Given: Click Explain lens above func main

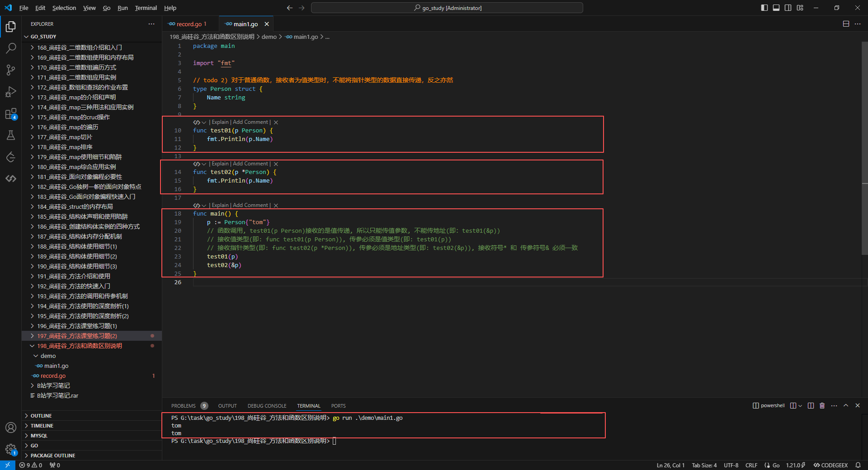Looking at the screenshot, I should pyautogui.click(x=220, y=205).
